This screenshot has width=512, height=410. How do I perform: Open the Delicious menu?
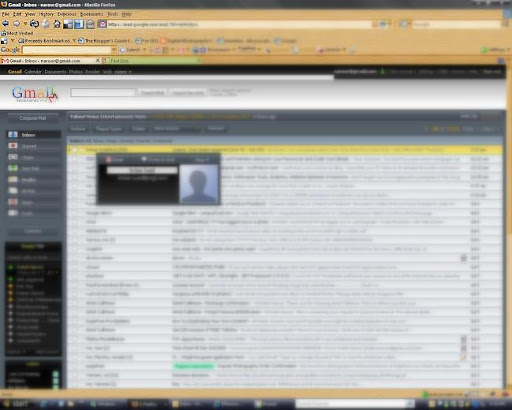[67, 14]
